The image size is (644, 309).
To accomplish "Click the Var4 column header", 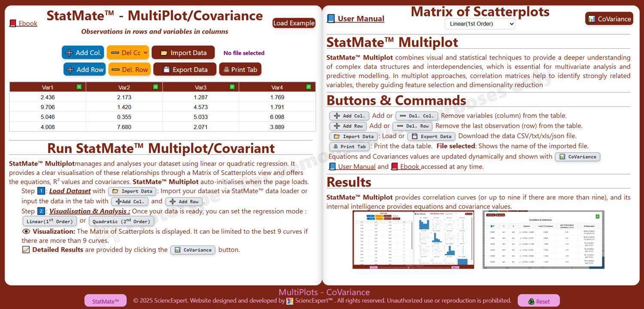I will pos(277,87).
